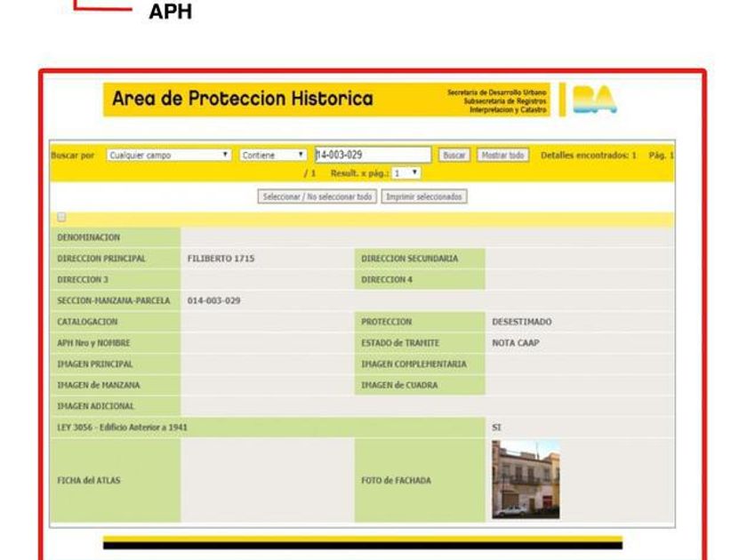The width and height of the screenshot is (747, 560).
Task: Click the 'Detalles encontrados: 1' result counter
Action: click(588, 156)
